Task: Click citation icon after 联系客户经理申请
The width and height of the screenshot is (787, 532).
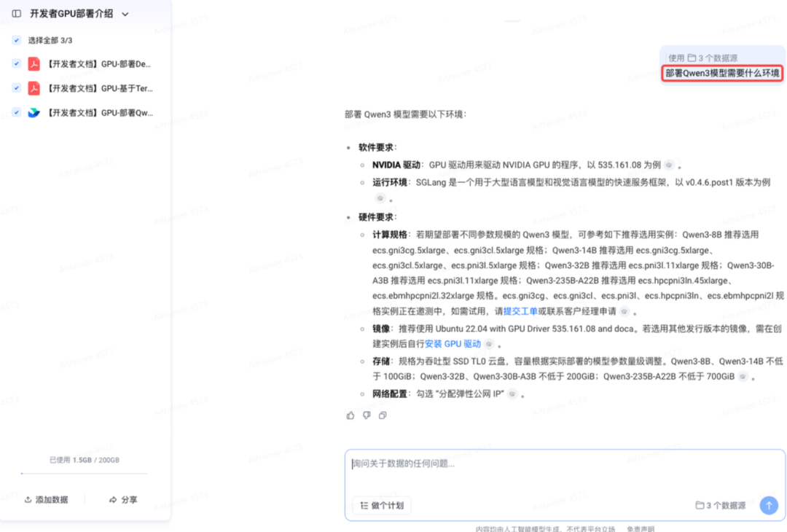Action: [x=624, y=312]
